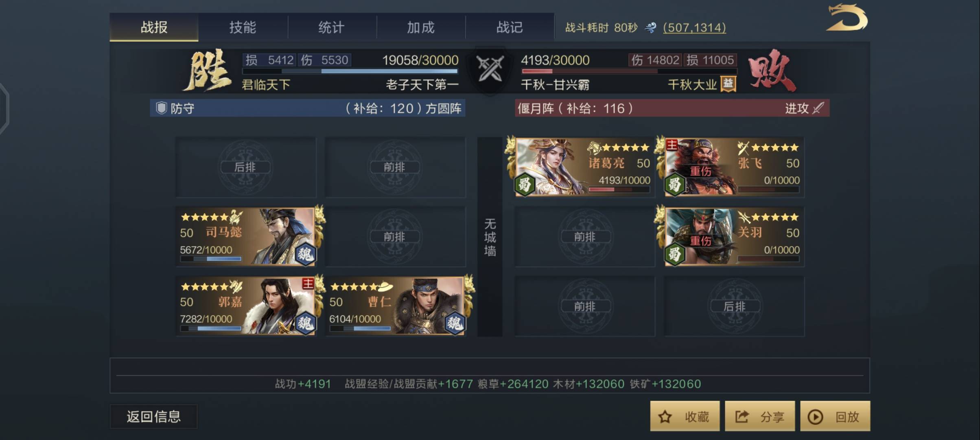Viewport: 980px width, 440px height.
Task: Click the 蜀 faction badge on 诸葛亮
Action: coord(525,185)
